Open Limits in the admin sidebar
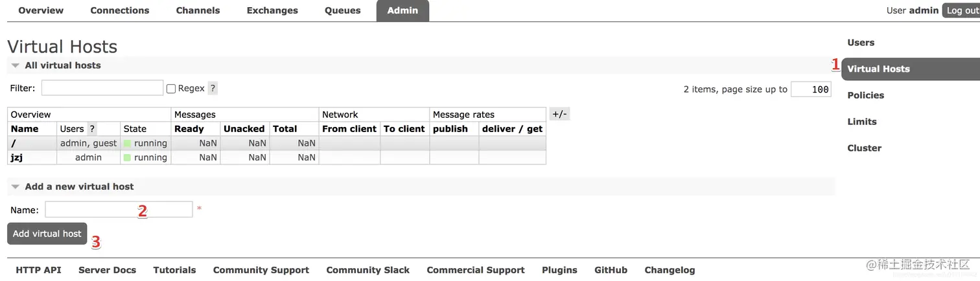Image resolution: width=980 pixels, height=281 pixels. [x=862, y=122]
